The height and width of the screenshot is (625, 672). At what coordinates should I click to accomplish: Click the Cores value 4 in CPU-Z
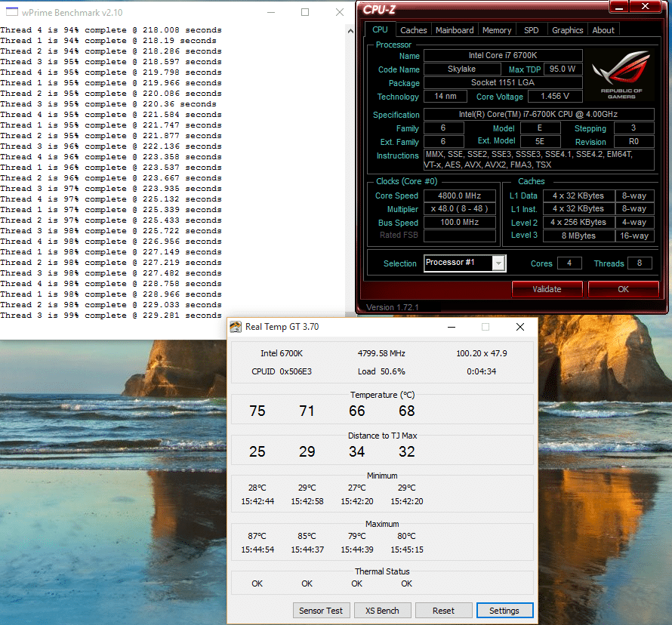pos(569,263)
